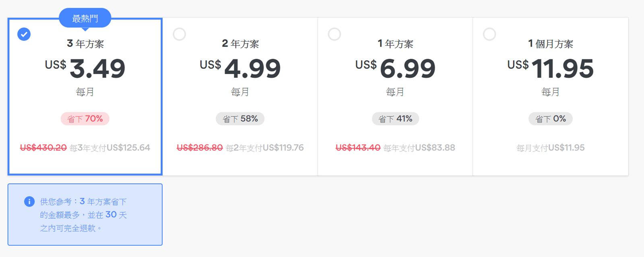Click the US$ 11.95 price
This screenshot has width=644, height=257.
(550, 68)
